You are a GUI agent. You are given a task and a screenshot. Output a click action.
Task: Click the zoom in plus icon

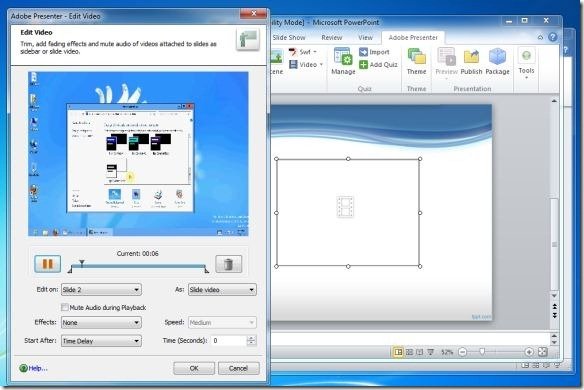point(529,352)
